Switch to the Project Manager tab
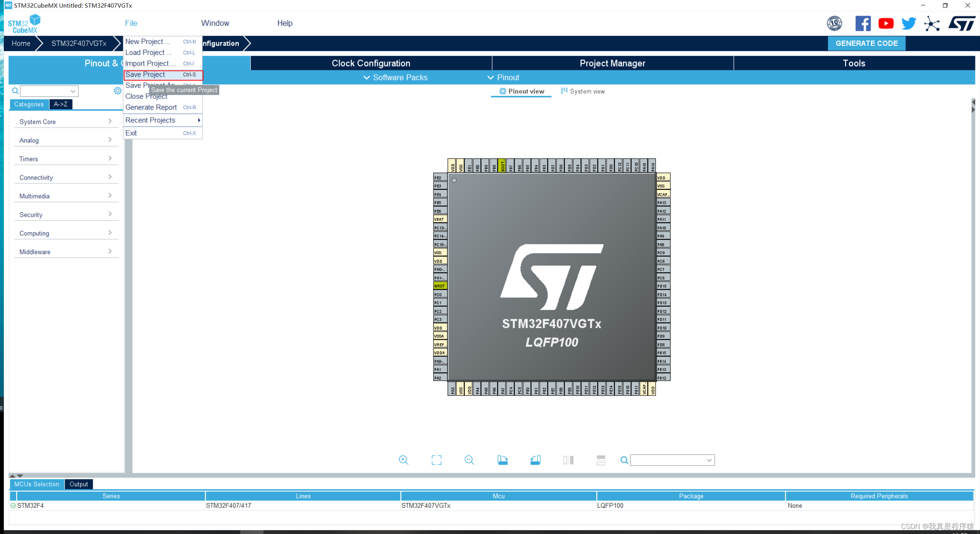Viewport: 980px width, 534px height. (x=612, y=63)
